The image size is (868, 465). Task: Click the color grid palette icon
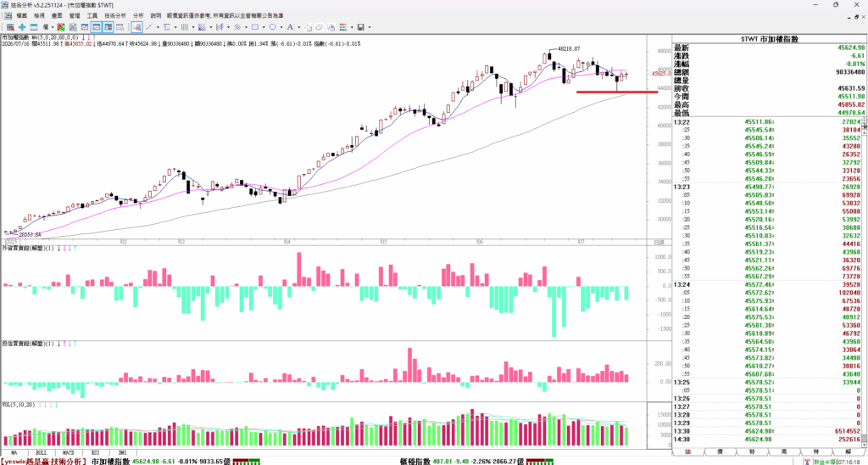[x=343, y=26]
